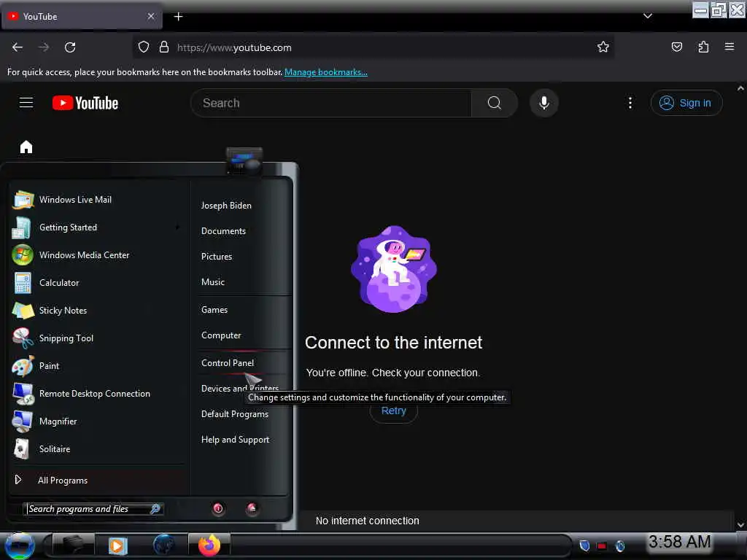The width and height of the screenshot is (747, 560).
Task: Bookmark this page with the star
Action: (603, 47)
